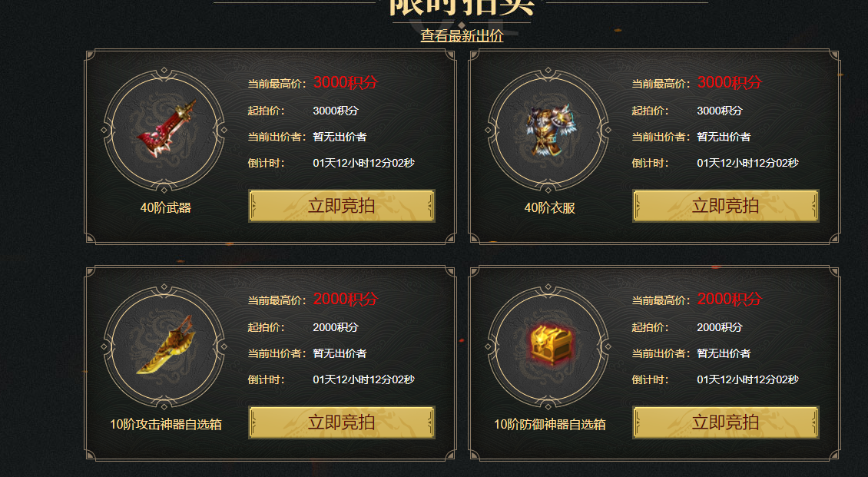Click the golden treasure chest icon
Viewport: 868px width, 477px height.
[548, 346]
